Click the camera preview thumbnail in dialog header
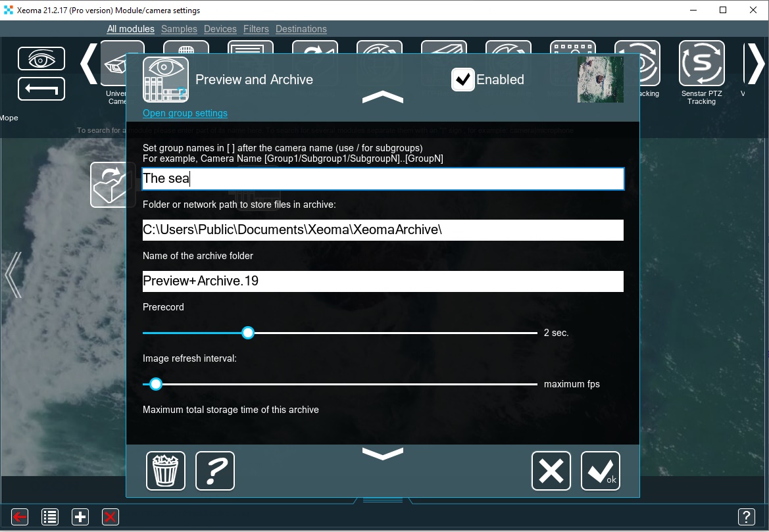769x532 pixels. tap(601, 80)
